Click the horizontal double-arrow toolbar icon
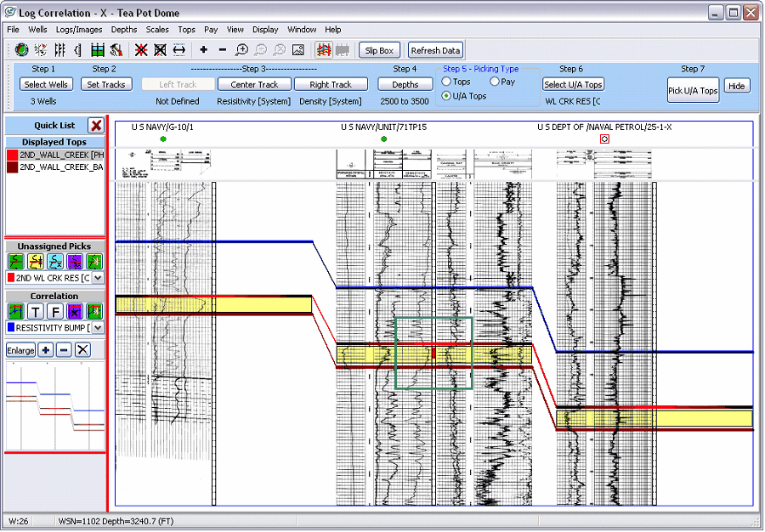The height and width of the screenshot is (532, 765). (179, 50)
